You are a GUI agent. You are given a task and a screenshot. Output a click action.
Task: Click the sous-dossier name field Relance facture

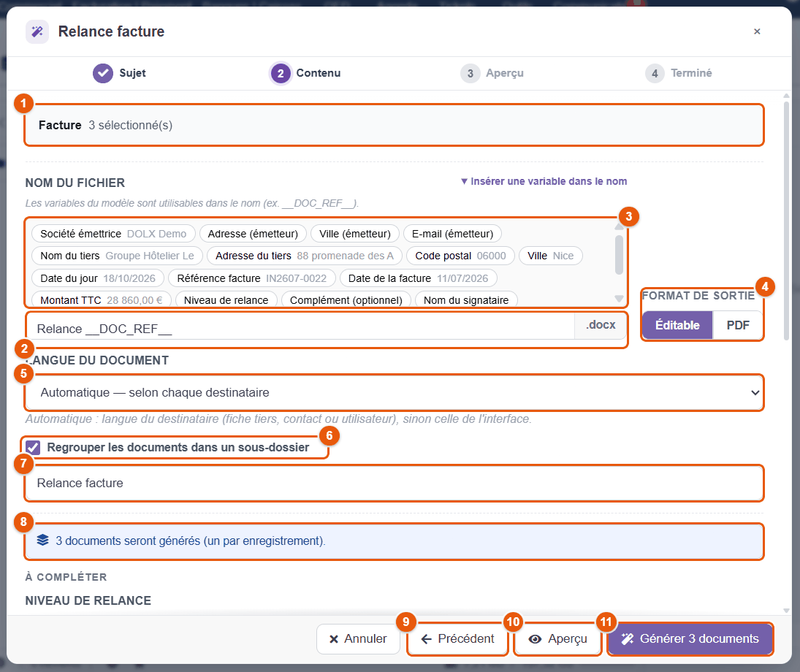(x=394, y=483)
